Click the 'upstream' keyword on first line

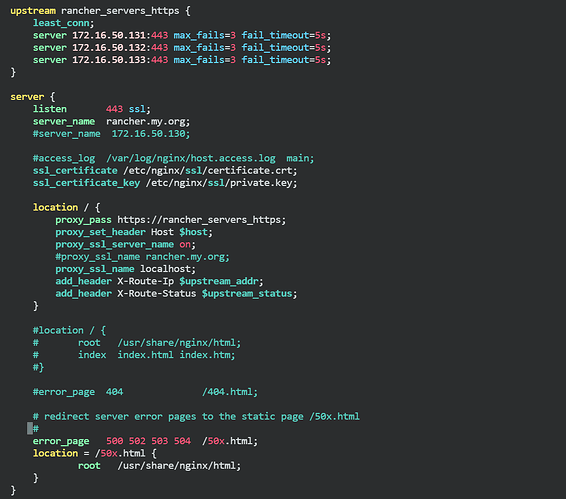[33, 11]
